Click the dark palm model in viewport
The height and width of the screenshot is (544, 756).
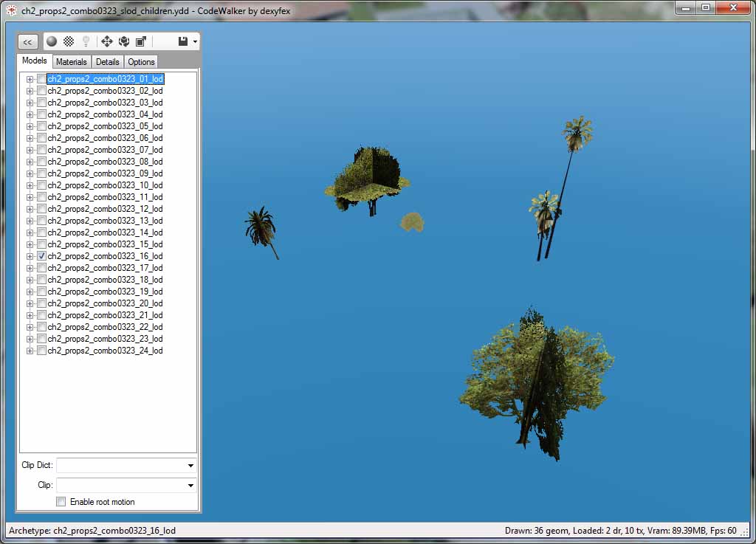(x=261, y=233)
